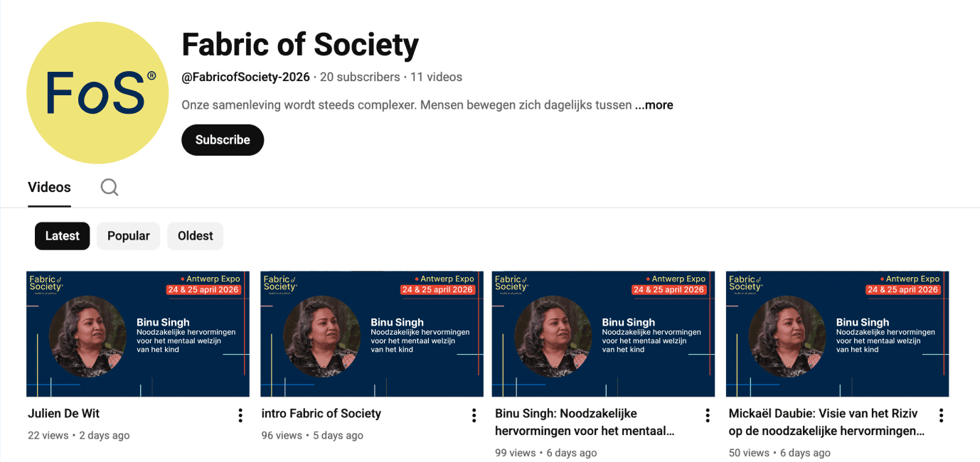Viewport: 980px width, 462px height.
Task: Select the Latest sort filter
Action: point(63,236)
